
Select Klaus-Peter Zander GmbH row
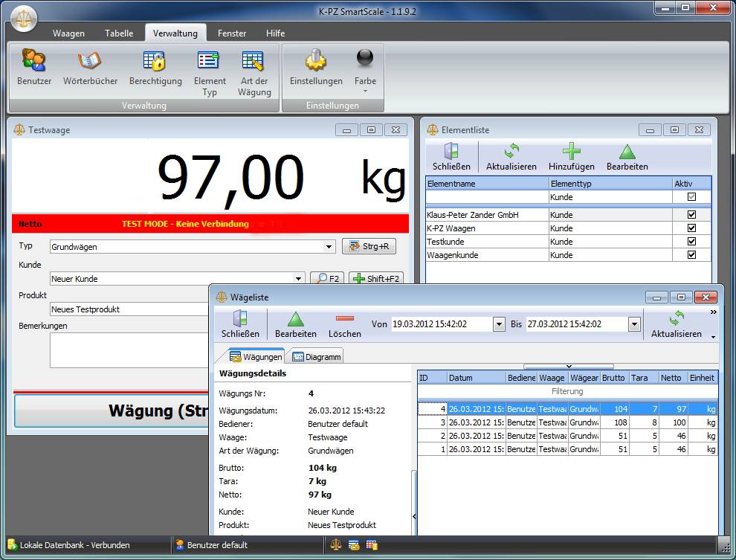pos(569,215)
